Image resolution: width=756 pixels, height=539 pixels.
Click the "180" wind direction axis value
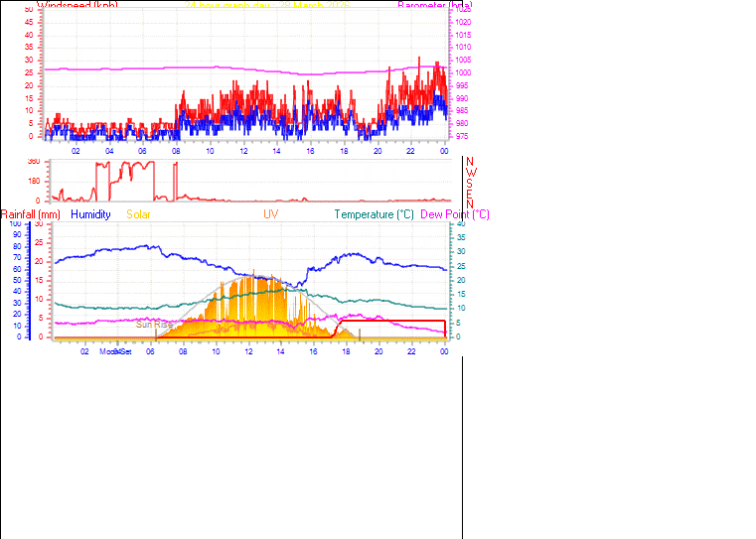[34, 181]
